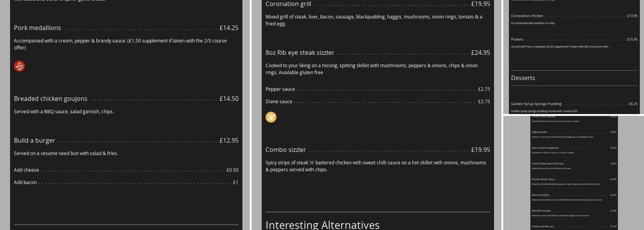Select Coronation chicken in the right page
Image resolution: width=644 pixels, height=230 pixels.
point(527,16)
